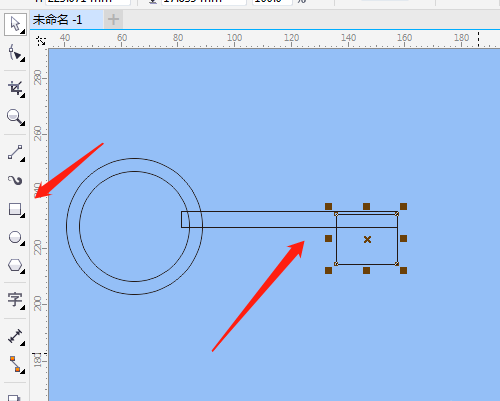Click the ruler origin corner icon
500x401 pixels.
41,41
